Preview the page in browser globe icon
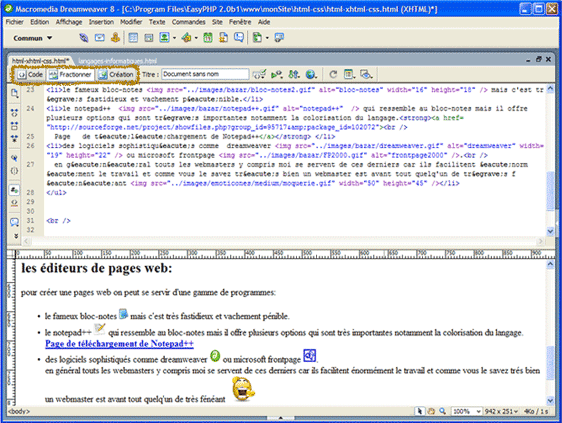This screenshot has width=562, height=423. (311, 74)
